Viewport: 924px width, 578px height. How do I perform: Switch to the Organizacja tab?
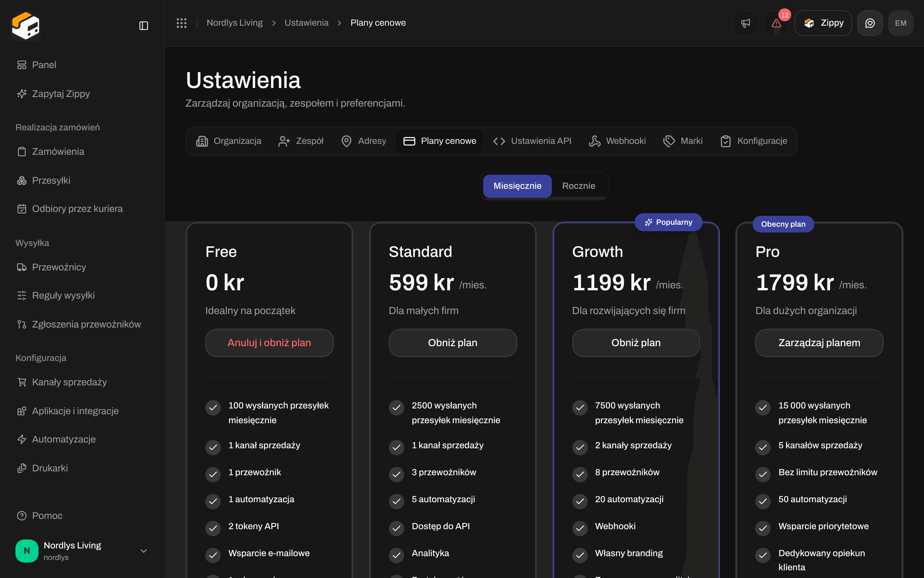pyautogui.click(x=229, y=141)
